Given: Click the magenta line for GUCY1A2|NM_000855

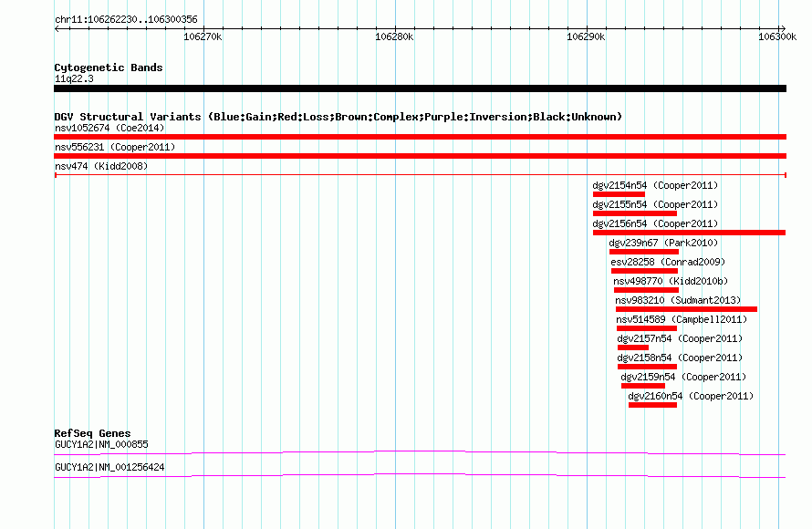Looking at the screenshot, I should tap(420, 453).
